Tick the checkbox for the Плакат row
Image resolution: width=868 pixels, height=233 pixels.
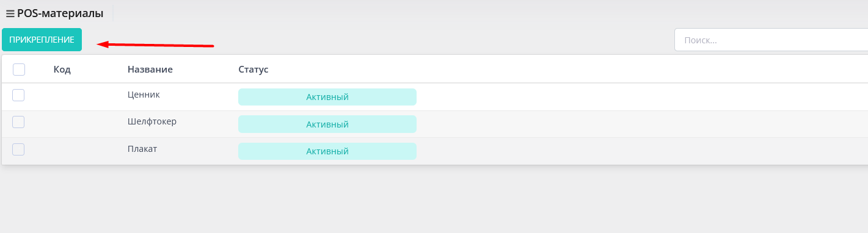pyautogui.click(x=18, y=149)
